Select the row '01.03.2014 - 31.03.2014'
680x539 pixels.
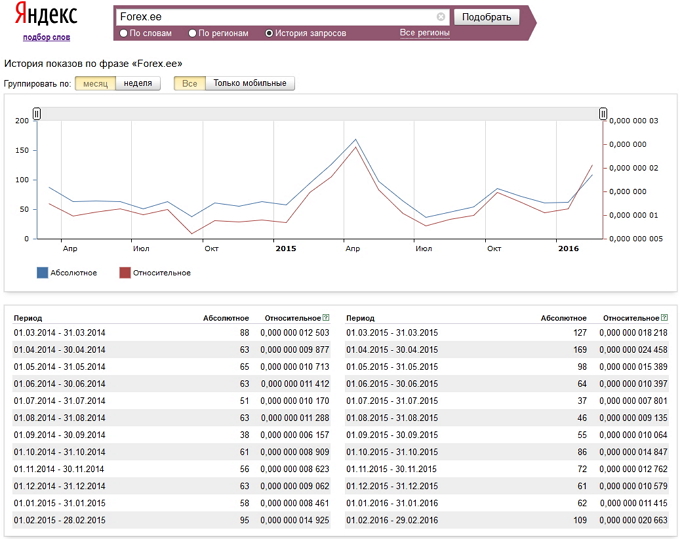click(171, 333)
